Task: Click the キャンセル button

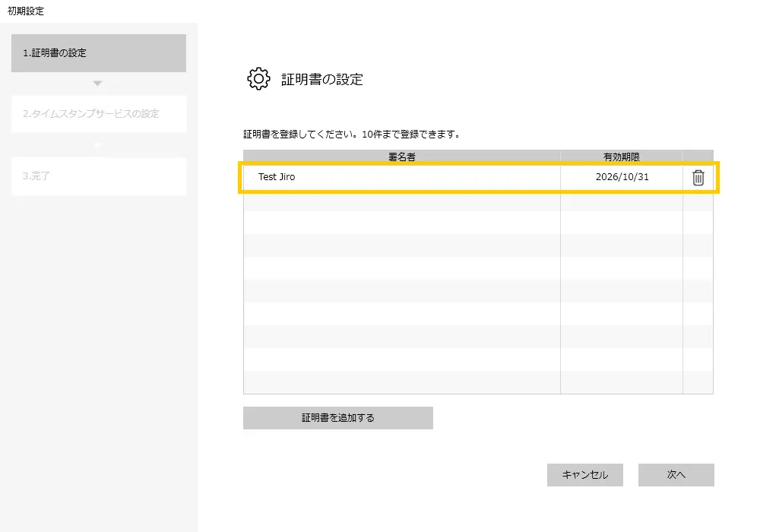Action: (x=584, y=475)
